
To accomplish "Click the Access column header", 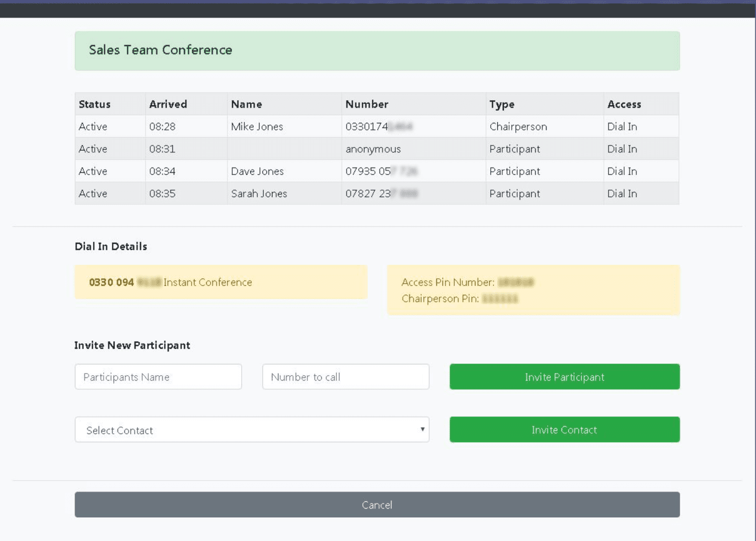I will click(x=624, y=104).
